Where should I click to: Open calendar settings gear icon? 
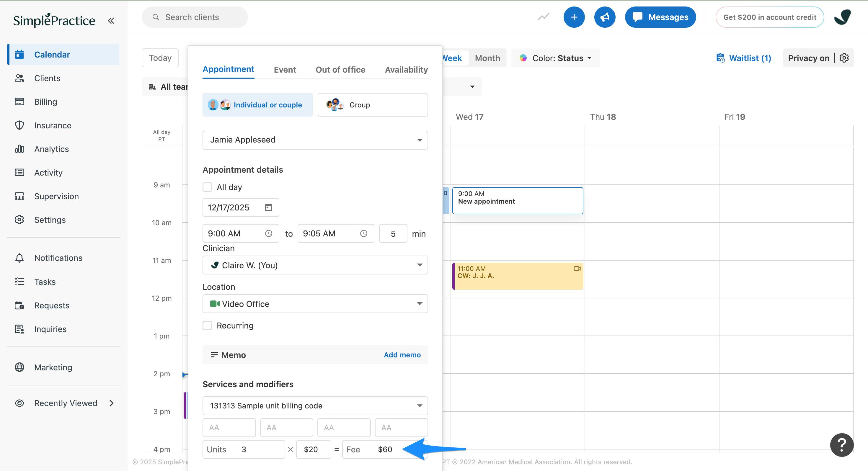coord(844,58)
